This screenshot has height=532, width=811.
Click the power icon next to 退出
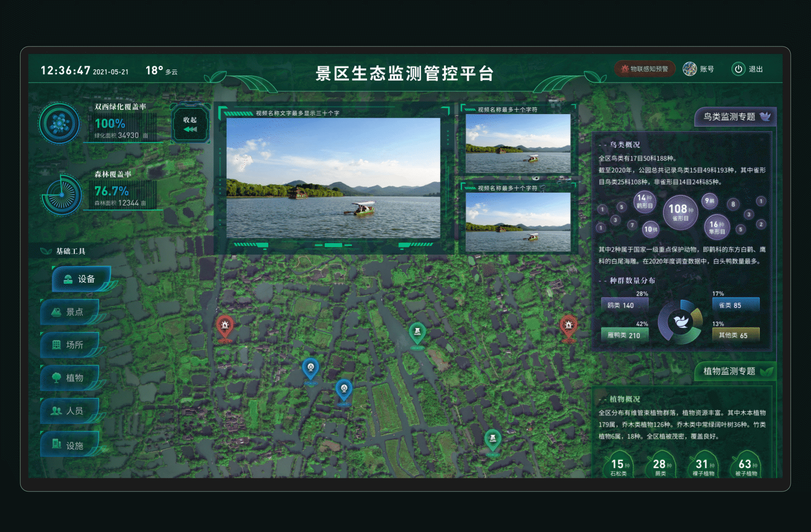tap(738, 69)
